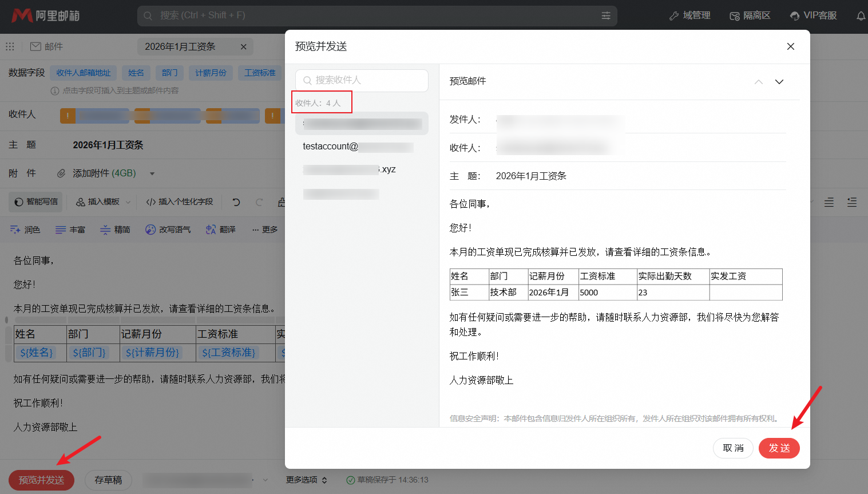
Task: Open the notification bell
Action: (861, 16)
